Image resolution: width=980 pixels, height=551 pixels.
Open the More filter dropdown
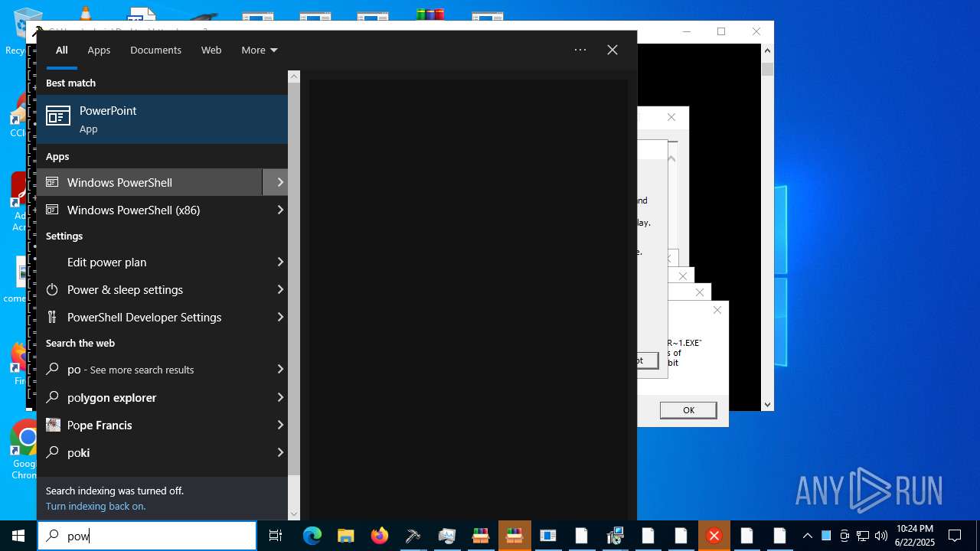(x=260, y=50)
